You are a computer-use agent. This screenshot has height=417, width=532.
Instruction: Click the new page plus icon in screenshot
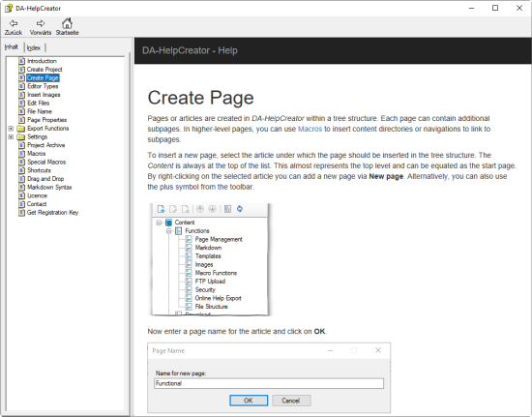(162, 209)
